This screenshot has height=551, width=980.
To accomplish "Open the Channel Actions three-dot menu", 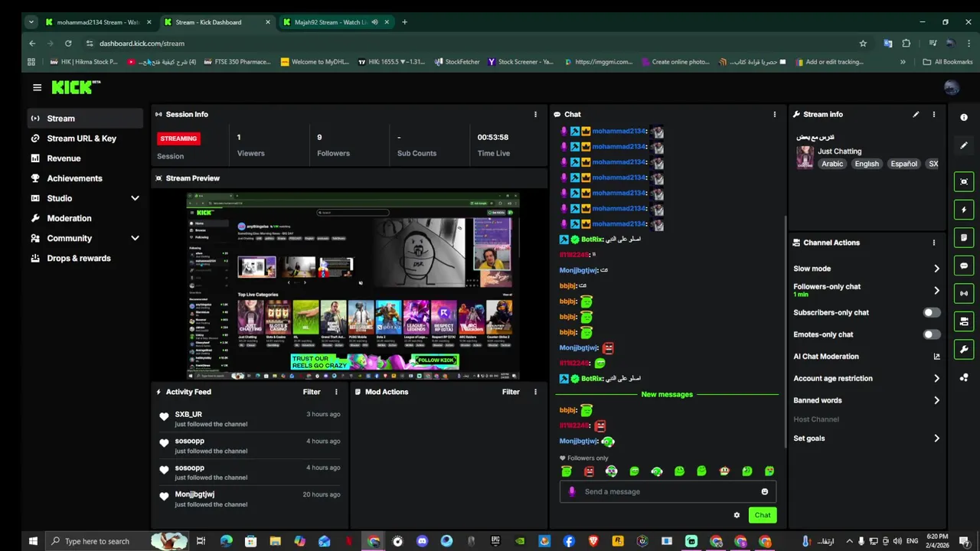I will pyautogui.click(x=933, y=243).
